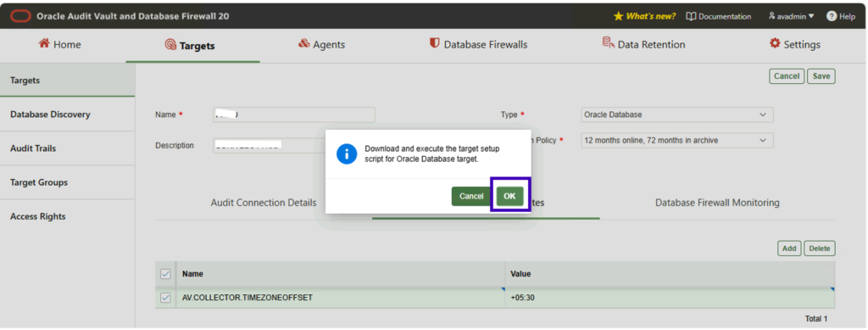The height and width of the screenshot is (330, 868).
Task: Click the Save button
Action: (x=821, y=76)
